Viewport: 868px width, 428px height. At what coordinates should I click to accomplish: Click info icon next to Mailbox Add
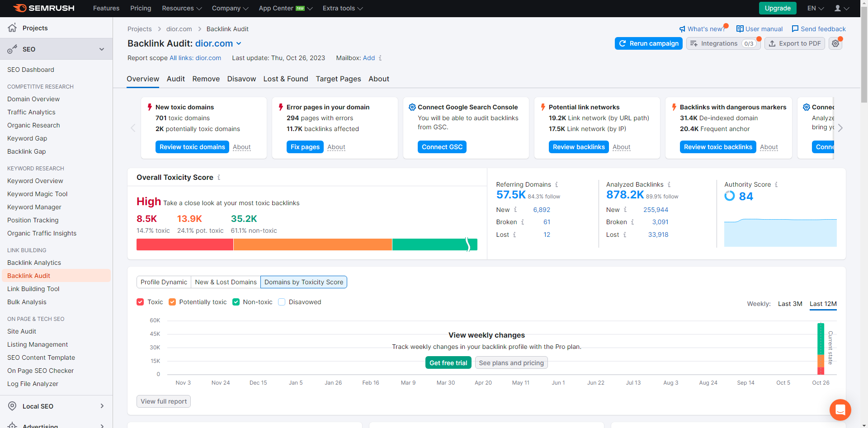[380, 58]
